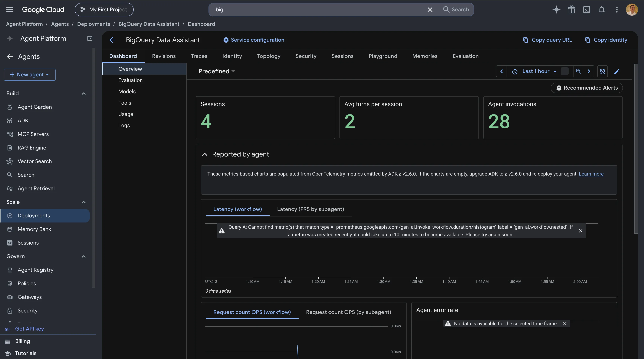The height and width of the screenshot is (359, 644).
Task: Collapse the Scale section
Action: point(84,202)
